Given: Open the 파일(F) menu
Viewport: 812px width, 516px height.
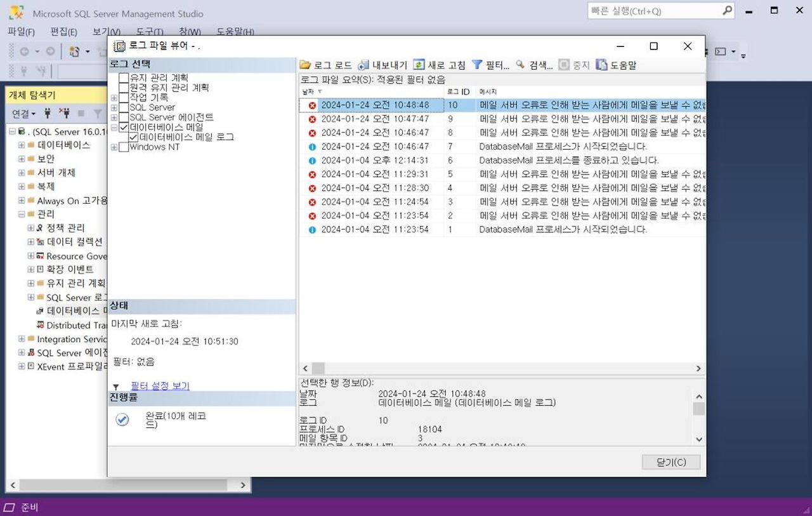Looking at the screenshot, I should pos(21,32).
